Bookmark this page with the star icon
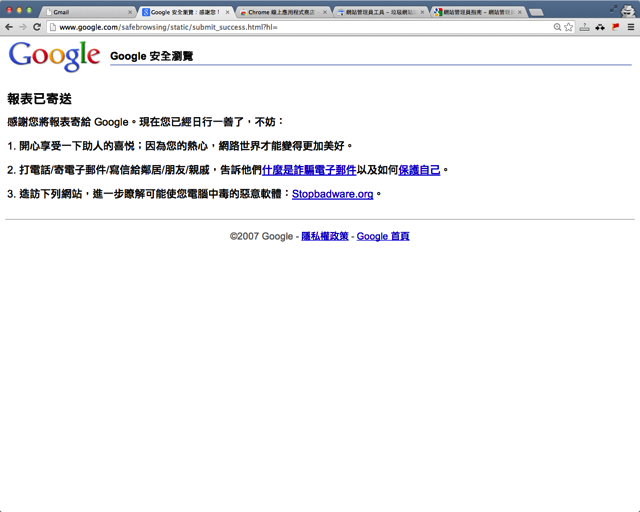 tap(569, 27)
